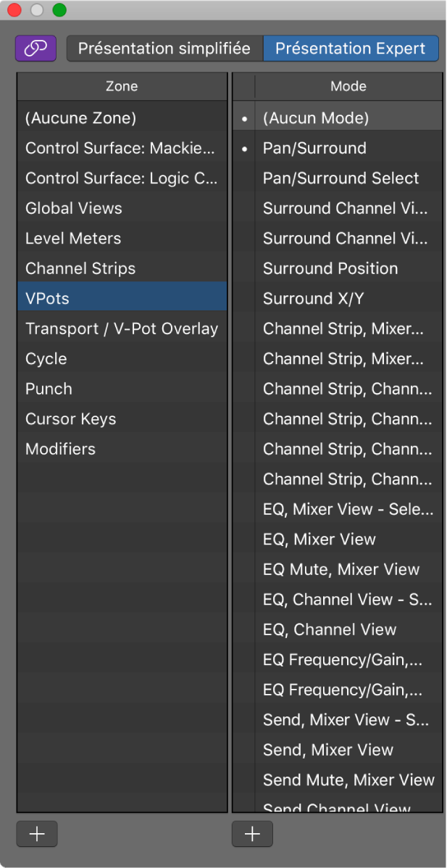Click the Zone column header
The height and width of the screenshot is (868, 447).
(122, 86)
